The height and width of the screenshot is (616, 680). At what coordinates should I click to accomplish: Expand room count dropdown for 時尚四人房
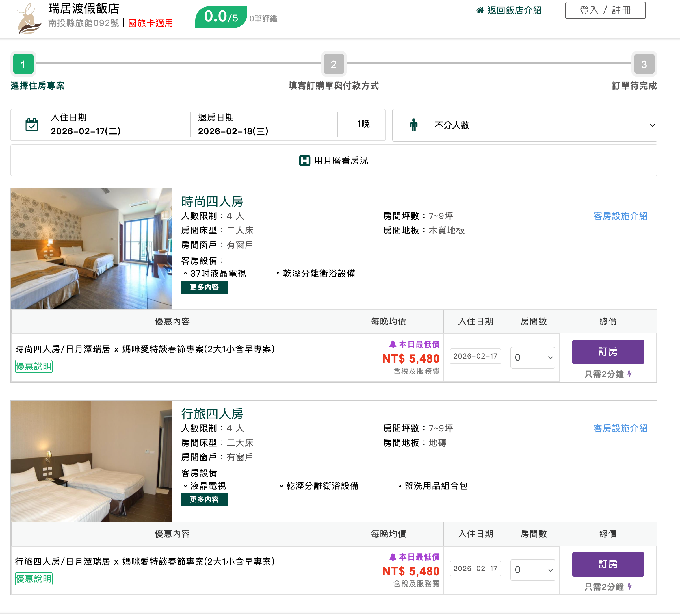click(x=533, y=358)
